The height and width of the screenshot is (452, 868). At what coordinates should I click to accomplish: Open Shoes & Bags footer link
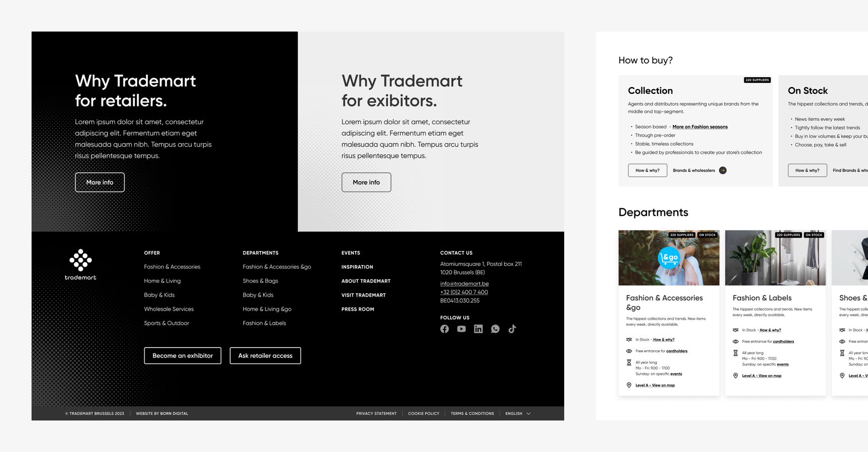point(260,281)
